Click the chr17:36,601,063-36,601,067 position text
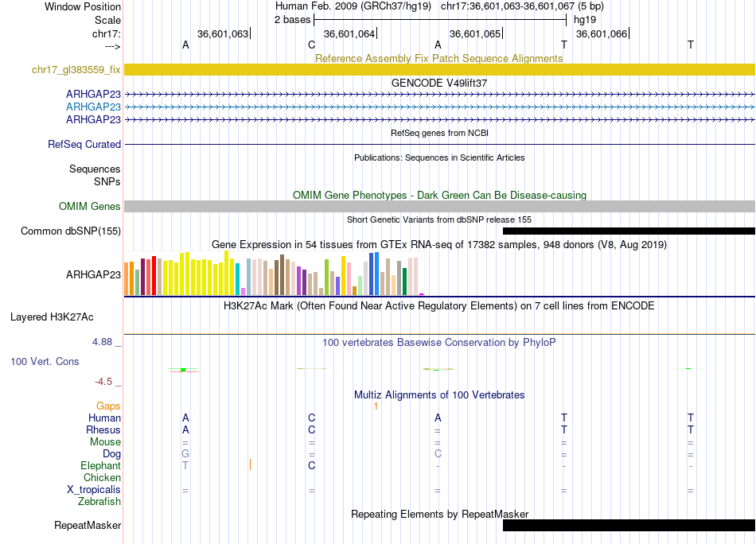Screen dimensions: 756x544 point(522,6)
